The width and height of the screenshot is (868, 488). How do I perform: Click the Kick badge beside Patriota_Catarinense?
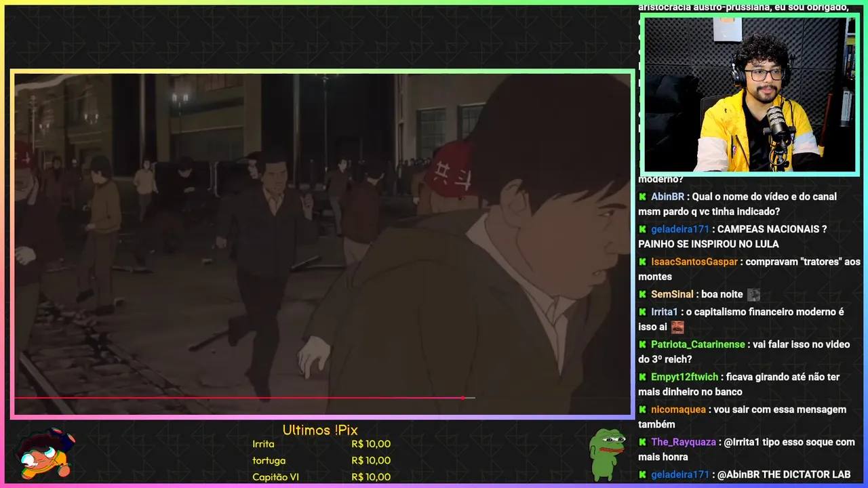pos(643,344)
